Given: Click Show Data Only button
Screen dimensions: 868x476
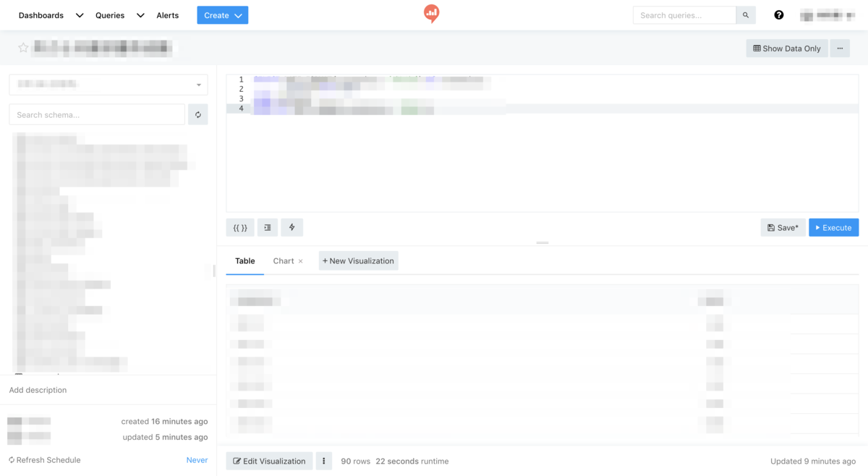Looking at the screenshot, I should tap(787, 48).
